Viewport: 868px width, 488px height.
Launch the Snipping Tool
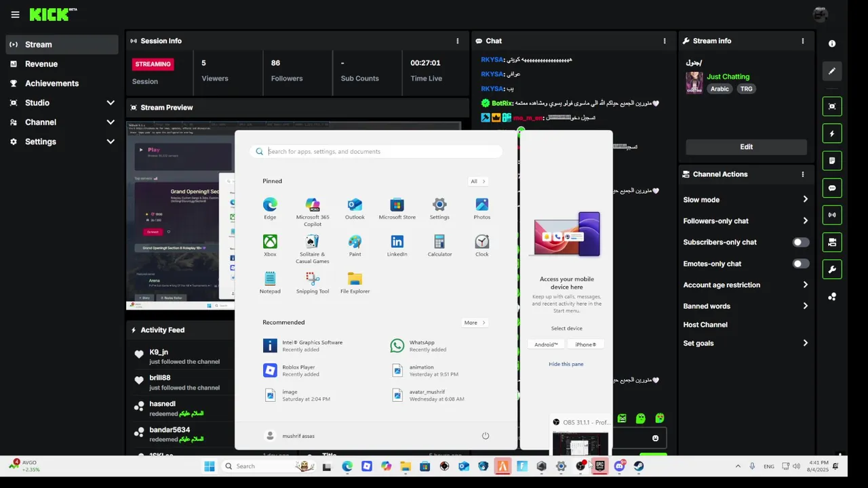pyautogui.click(x=313, y=283)
